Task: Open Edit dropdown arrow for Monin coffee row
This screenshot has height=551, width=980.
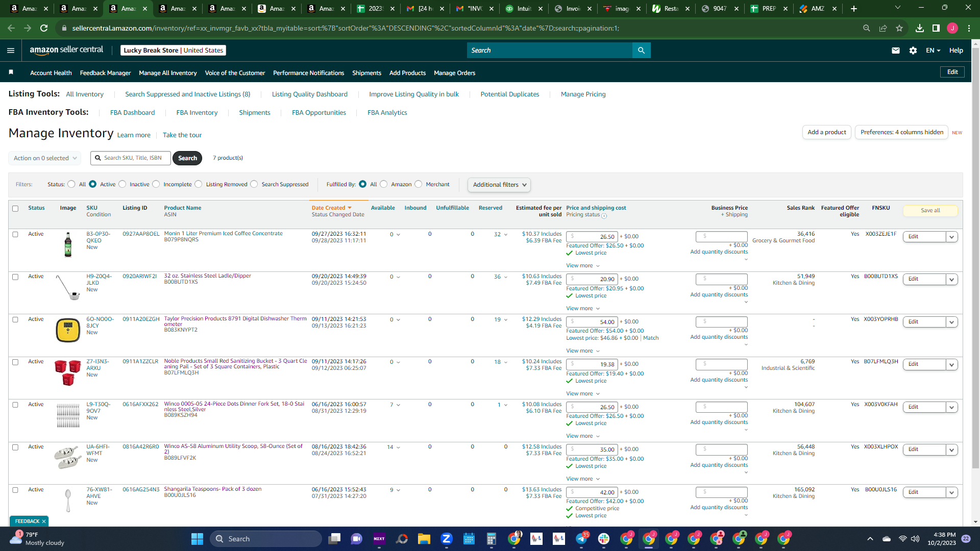Action: (x=951, y=237)
